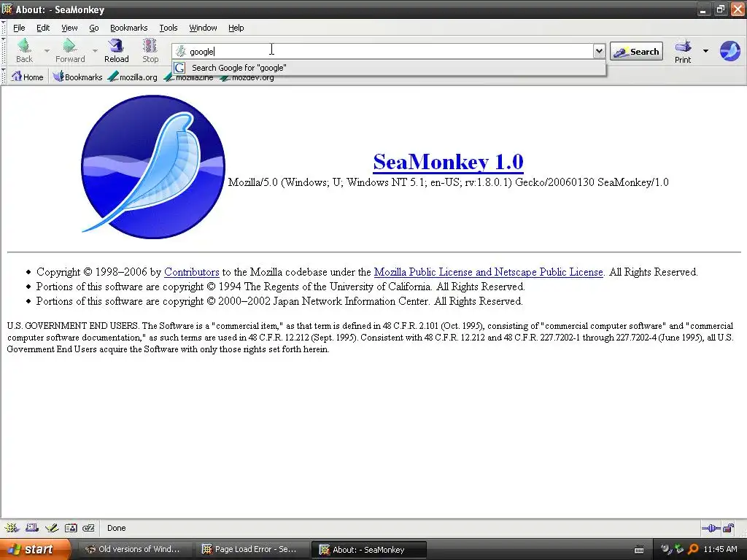Image resolution: width=747 pixels, height=560 pixels.
Task: Click the Home bookmark toolbar button
Action: click(x=27, y=77)
